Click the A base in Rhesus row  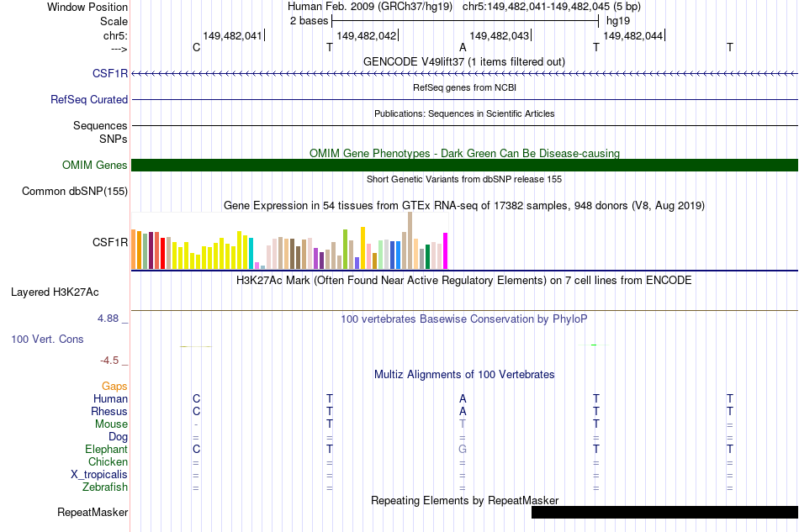tap(463, 411)
